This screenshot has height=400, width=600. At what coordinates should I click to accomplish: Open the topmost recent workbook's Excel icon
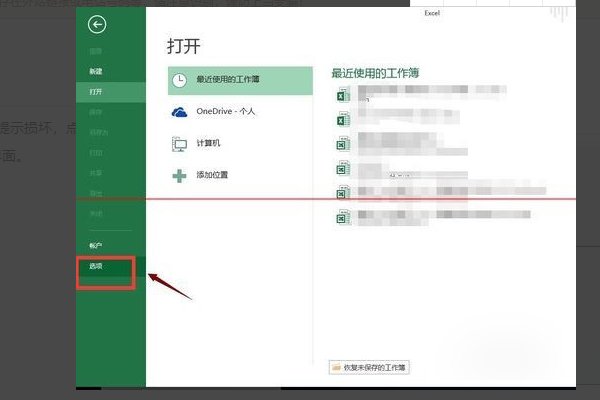coord(343,95)
